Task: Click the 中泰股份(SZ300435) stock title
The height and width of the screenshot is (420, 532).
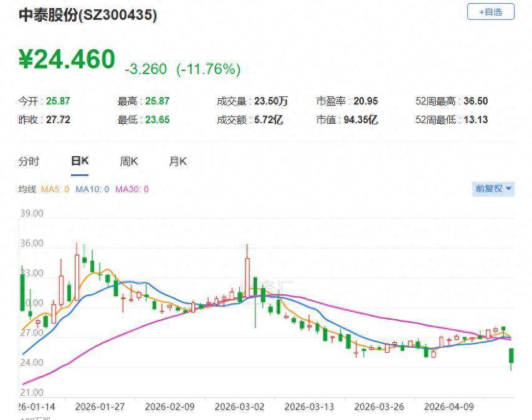Action: 87,16
